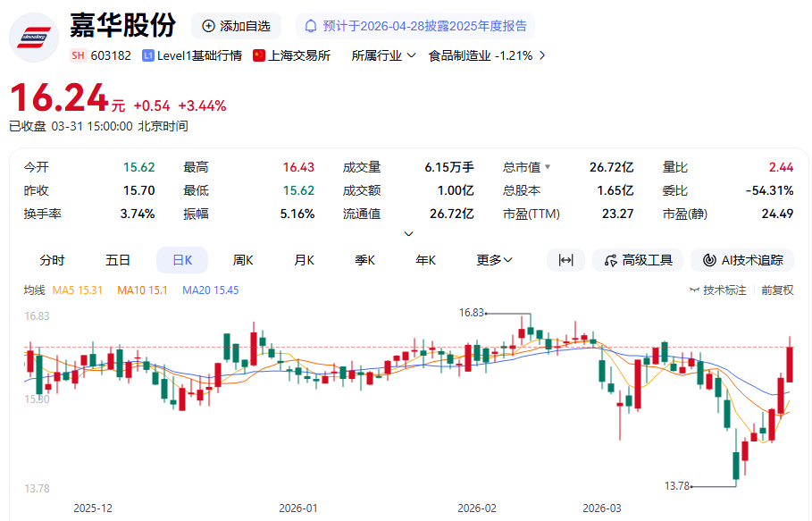Toggle the MA5 moving average line

(78, 290)
